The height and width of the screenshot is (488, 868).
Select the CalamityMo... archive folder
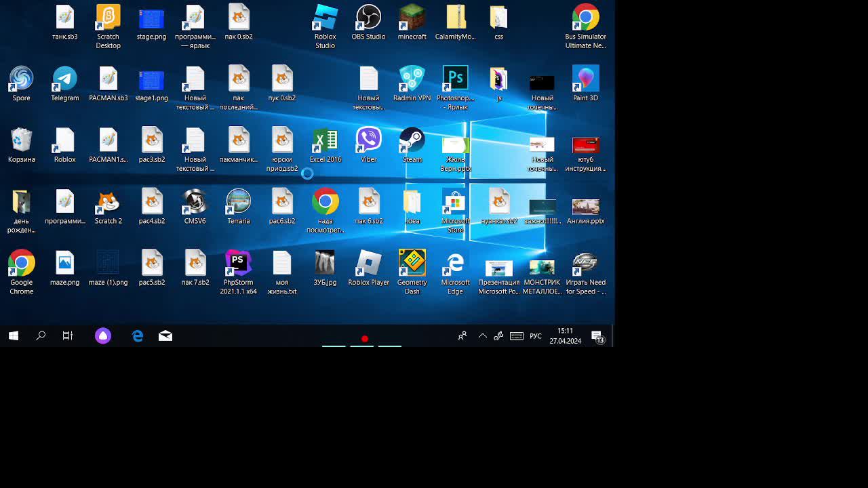point(455,22)
